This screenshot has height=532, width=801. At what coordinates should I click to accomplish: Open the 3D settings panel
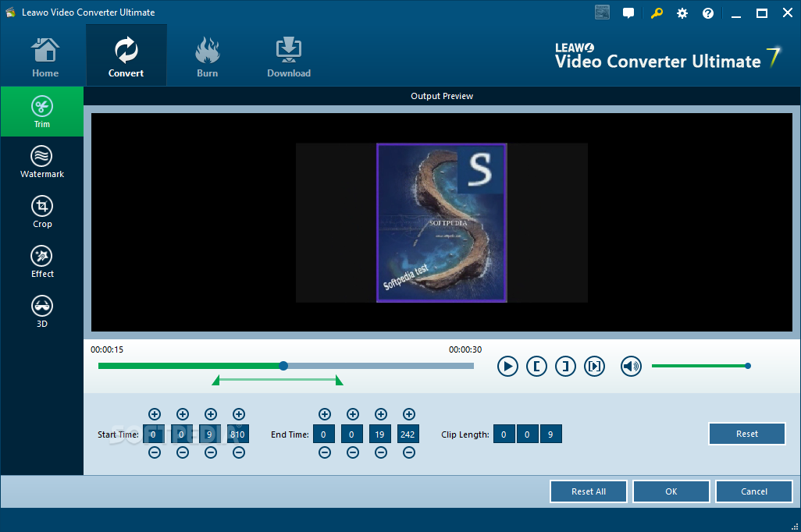(42, 312)
